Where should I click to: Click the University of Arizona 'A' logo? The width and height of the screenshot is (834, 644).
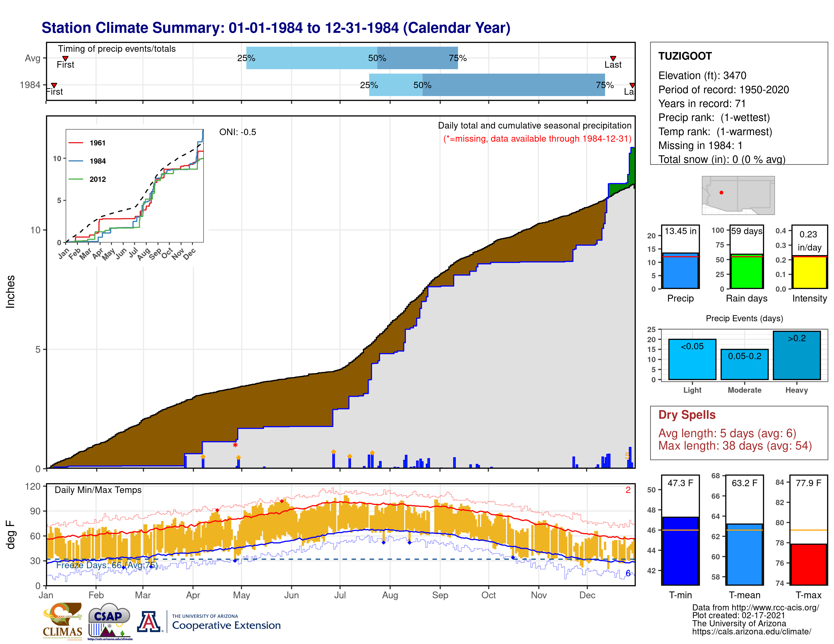click(x=149, y=622)
